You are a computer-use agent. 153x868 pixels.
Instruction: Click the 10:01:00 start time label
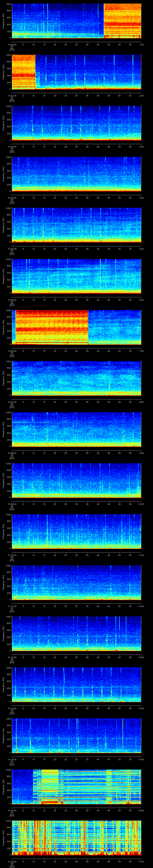coord(12,96)
